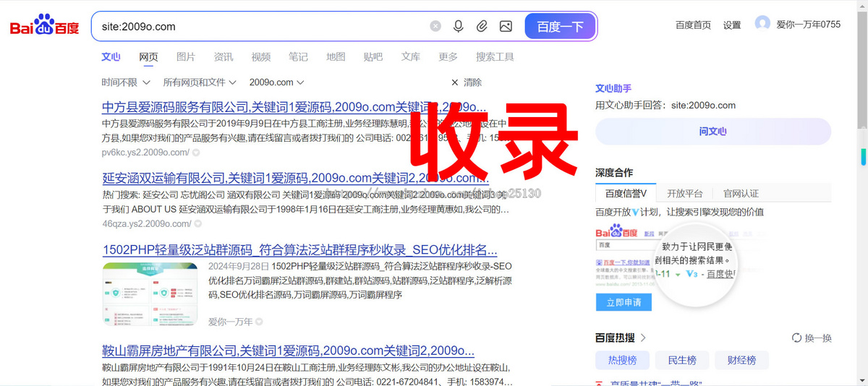Open 搜索工具 options
The height and width of the screenshot is (386, 868).
495,57
